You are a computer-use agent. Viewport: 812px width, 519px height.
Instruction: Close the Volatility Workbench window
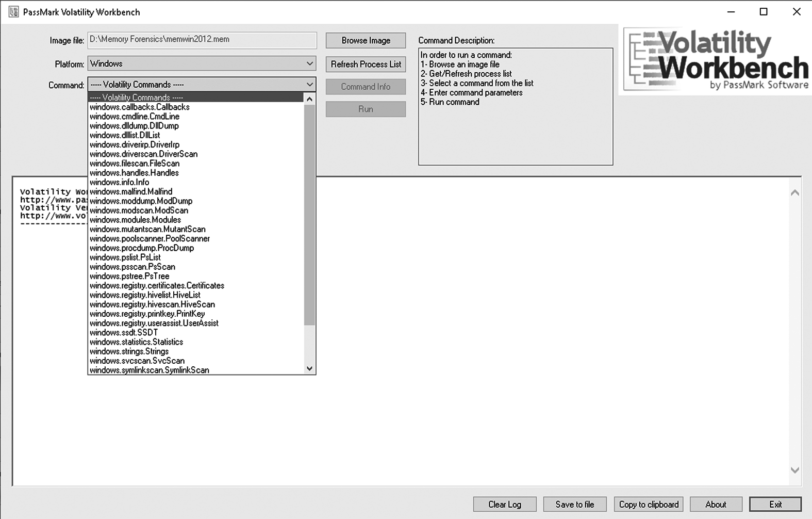(x=797, y=12)
